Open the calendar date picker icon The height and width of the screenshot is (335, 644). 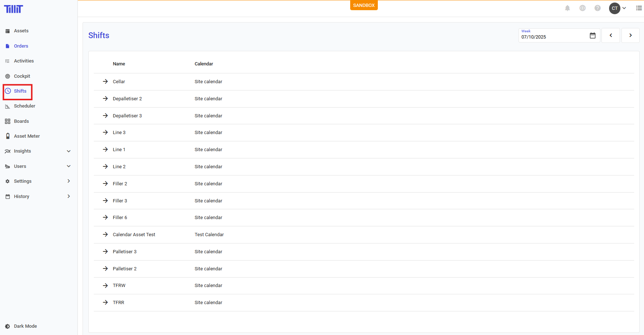click(593, 36)
